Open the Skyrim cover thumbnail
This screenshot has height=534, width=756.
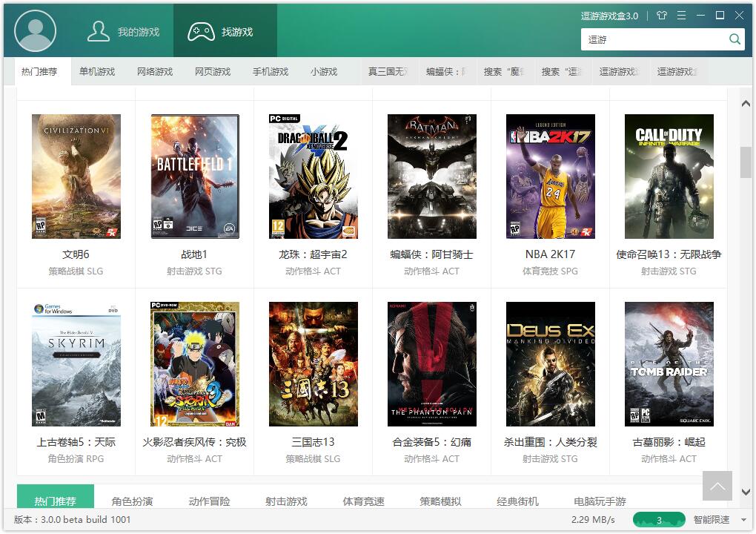tap(76, 364)
